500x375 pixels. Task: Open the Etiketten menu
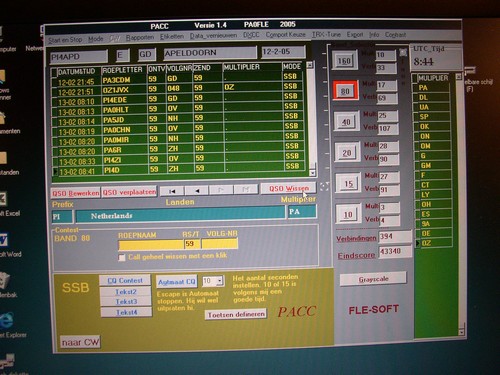[172, 36]
